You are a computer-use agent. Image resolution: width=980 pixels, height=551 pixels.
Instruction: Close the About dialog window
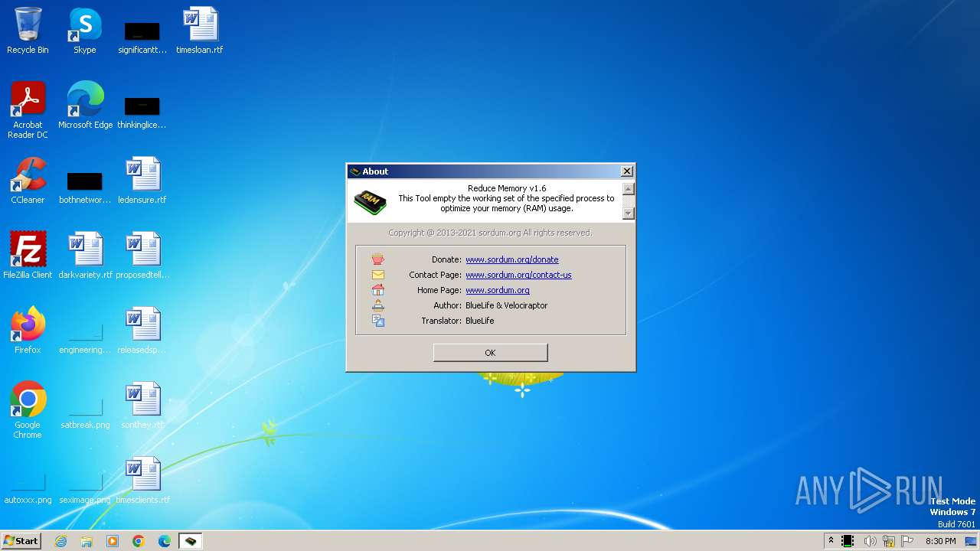(x=627, y=171)
